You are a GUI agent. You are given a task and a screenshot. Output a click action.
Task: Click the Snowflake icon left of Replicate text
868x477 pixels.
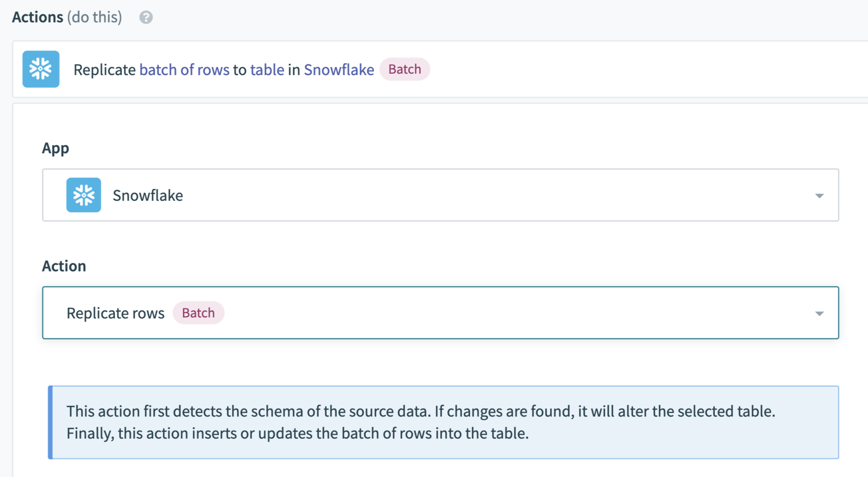(41, 69)
